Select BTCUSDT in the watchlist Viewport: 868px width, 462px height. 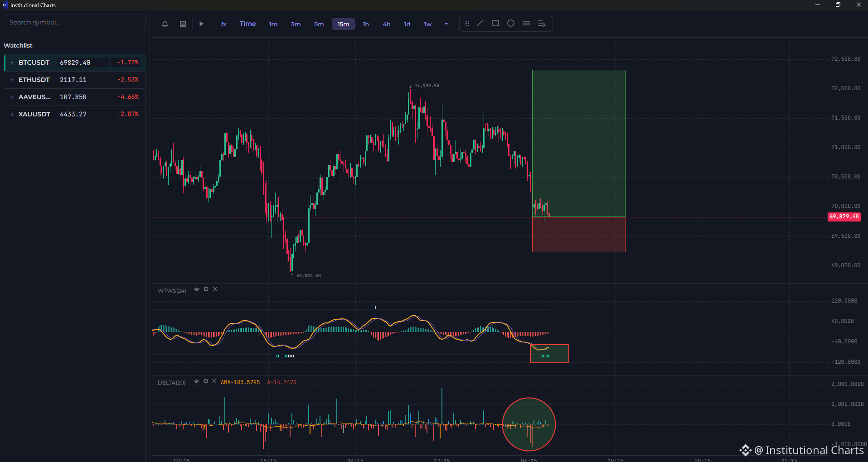(75, 63)
